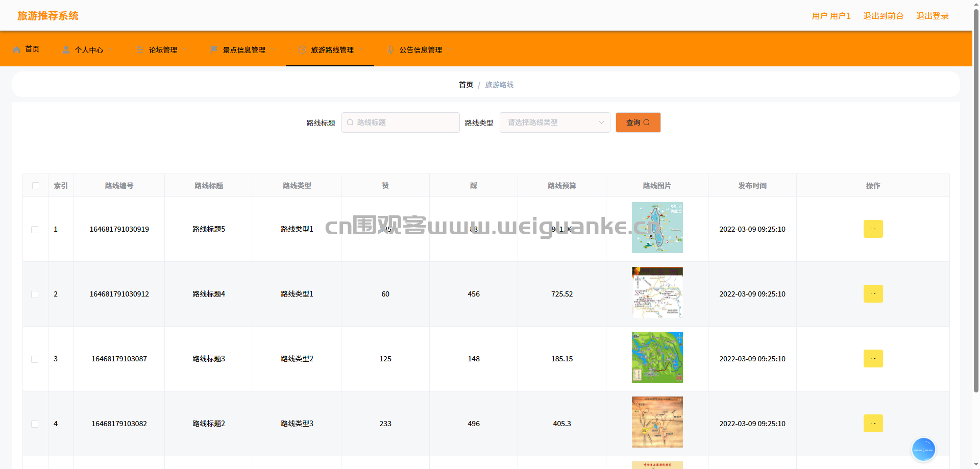This screenshot has width=980, height=469.
Task: Click the yellow action button for 路线标题2
Action: pyautogui.click(x=873, y=424)
